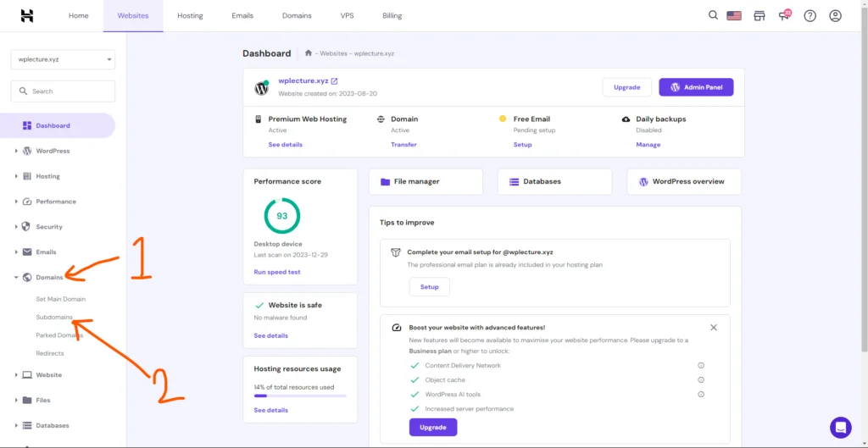Click the Run speed test link
Viewport: 868px width, 448px height.
277,272
